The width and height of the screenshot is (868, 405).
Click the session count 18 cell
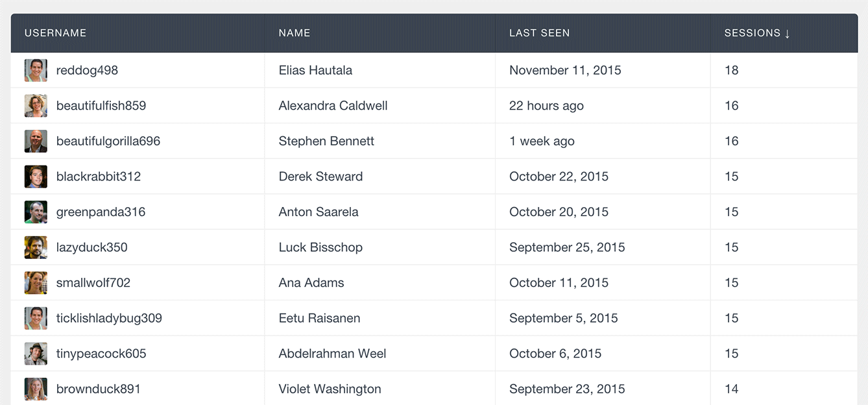(784, 70)
